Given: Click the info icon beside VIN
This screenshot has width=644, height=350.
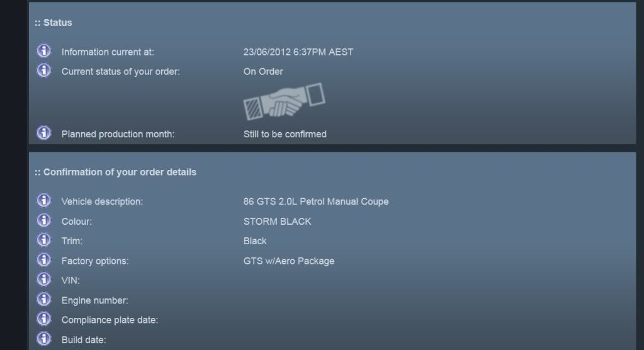Looking at the screenshot, I should 43,279.
